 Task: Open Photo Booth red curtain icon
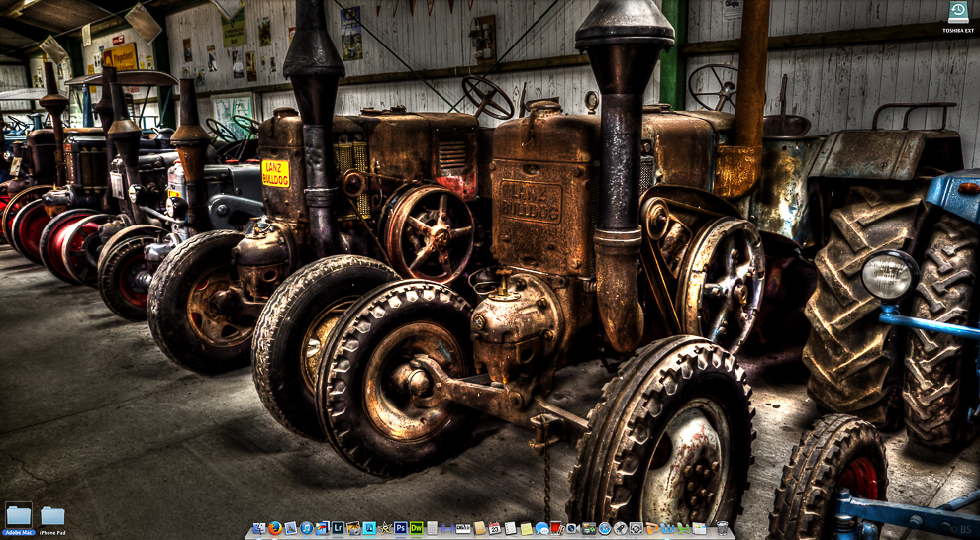pyautogui.click(x=557, y=528)
